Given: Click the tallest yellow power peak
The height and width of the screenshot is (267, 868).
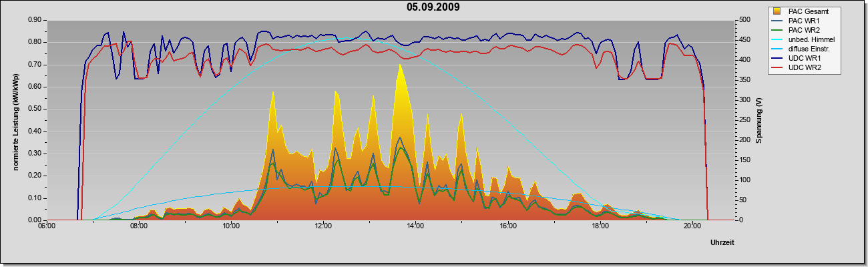Looking at the screenshot, I should point(400,67).
